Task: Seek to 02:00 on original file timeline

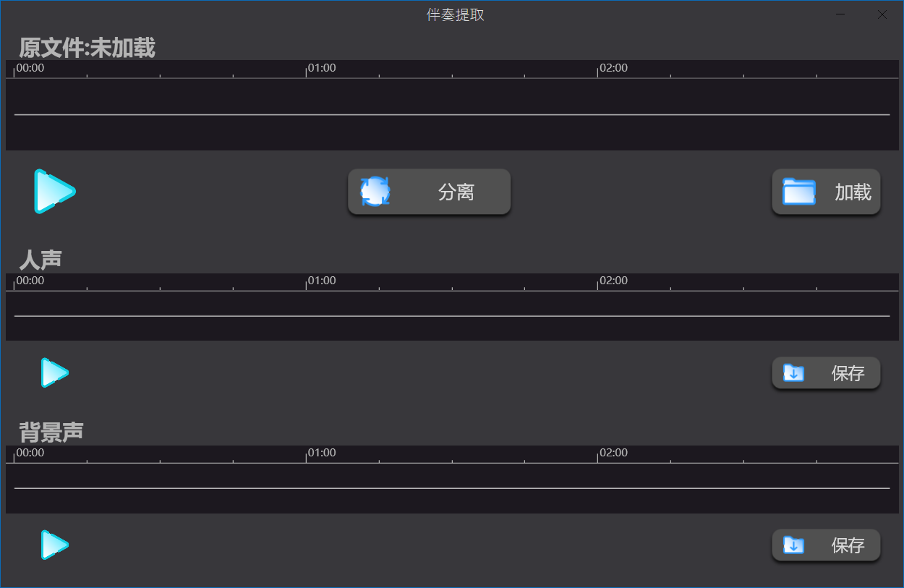Action: [x=598, y=69]
